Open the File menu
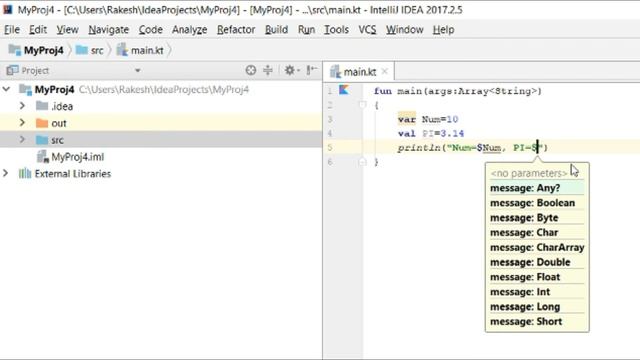 12,30
